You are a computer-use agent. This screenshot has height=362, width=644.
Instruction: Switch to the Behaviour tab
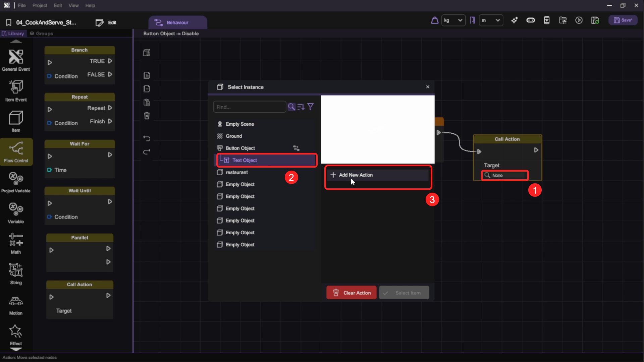[x=177, y=22]
